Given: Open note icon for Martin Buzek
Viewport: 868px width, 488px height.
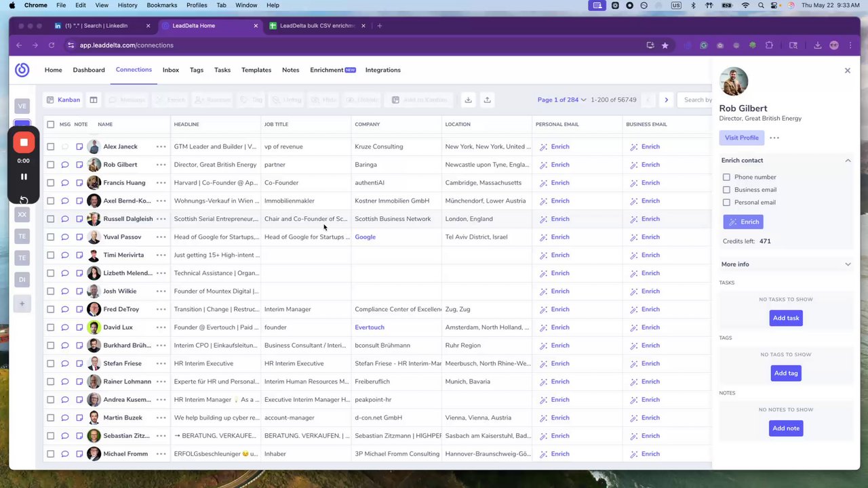Looking at the screenshot, I should click(x=79, y=418).
